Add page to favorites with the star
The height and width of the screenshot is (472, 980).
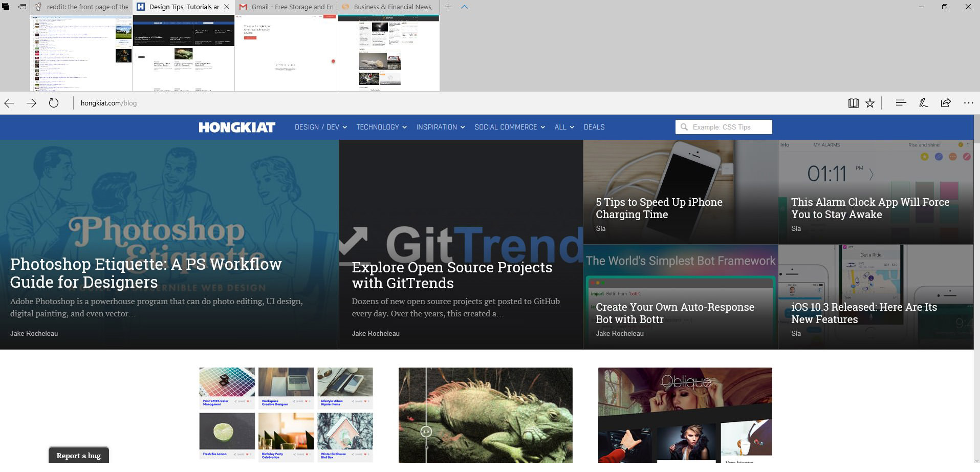tap(870, 103)
